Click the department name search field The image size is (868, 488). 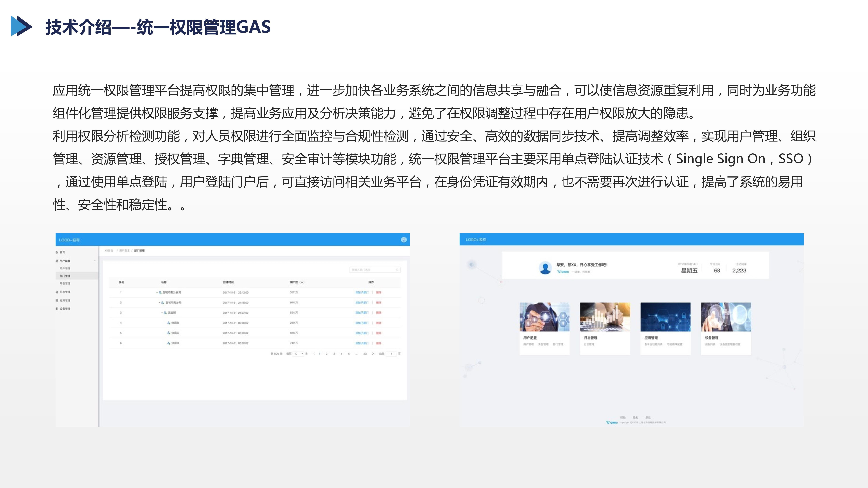375,270
